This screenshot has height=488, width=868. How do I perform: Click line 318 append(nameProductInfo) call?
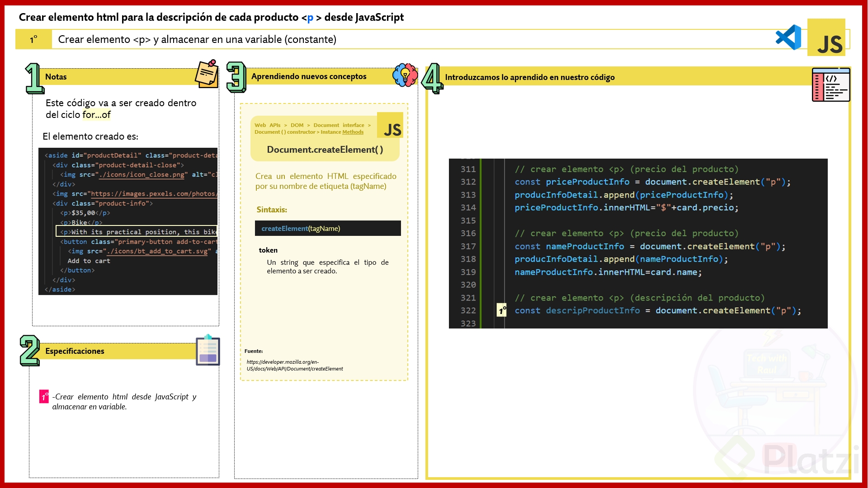[621, 259]
